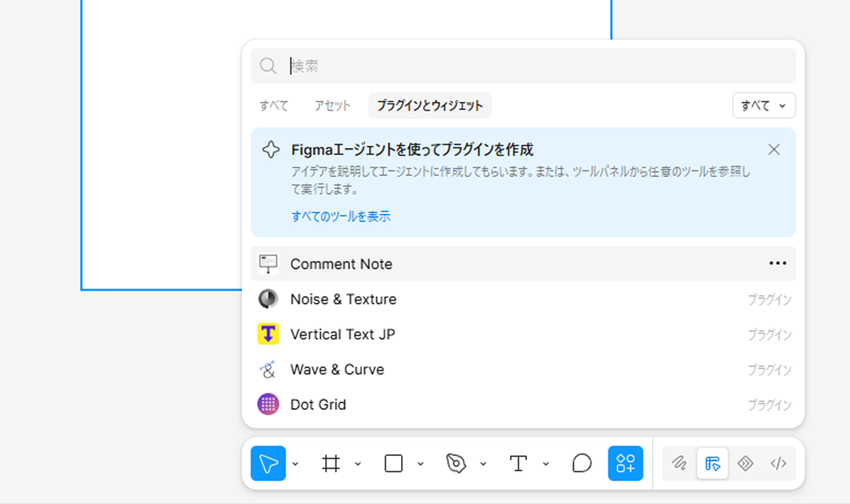Select the Move tool in toolbar
850x504 pixels.
point(268,463)
